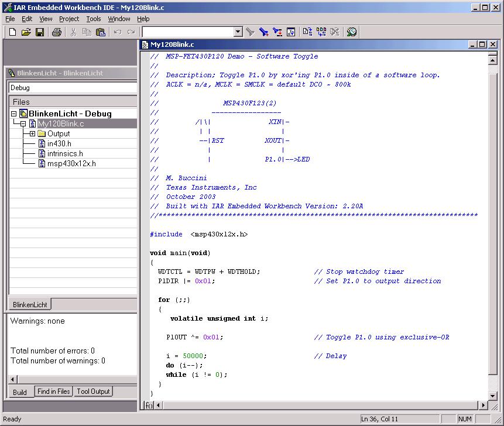Select in430.h in the file tree
The image size is (504, 426).
pyautogui.click(x=59, y=143)
